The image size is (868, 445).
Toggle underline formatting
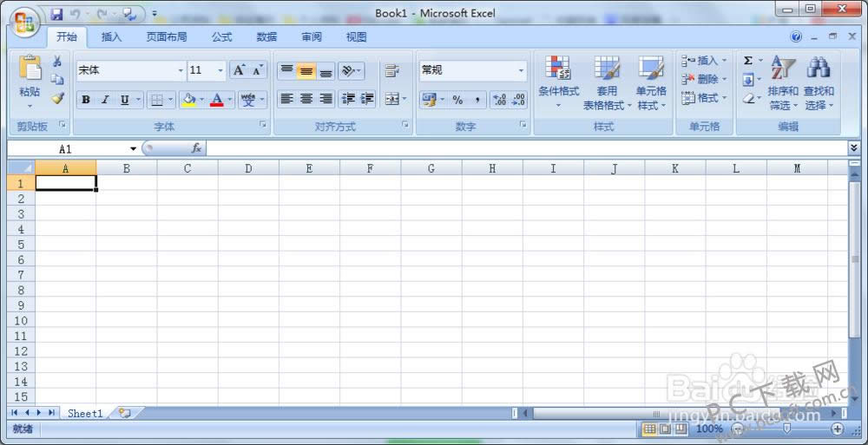(125, 100)
